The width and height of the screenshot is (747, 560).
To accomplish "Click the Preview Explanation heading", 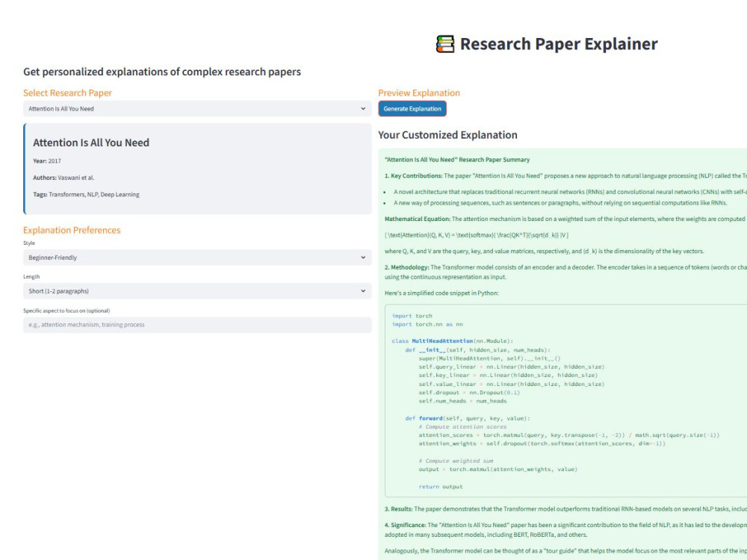I will (419, 93).
